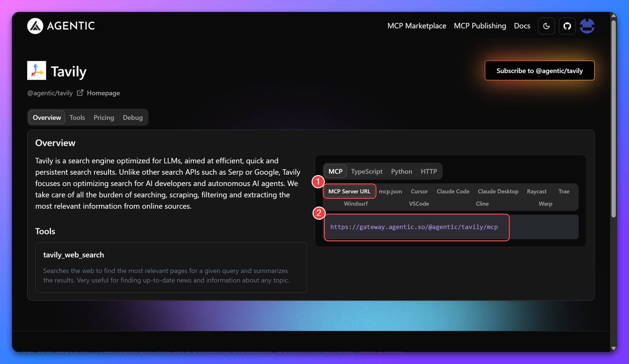
Task: Click Subscribe to @agentic/tavily
Action: tap(539, 70)
